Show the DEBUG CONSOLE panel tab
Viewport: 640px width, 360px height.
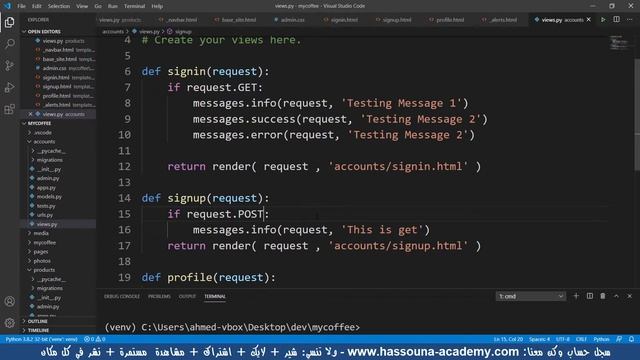coord(122,296)
